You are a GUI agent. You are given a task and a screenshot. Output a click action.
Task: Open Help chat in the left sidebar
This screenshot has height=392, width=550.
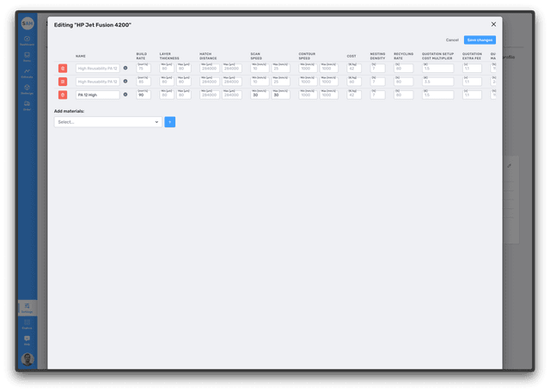pyautogui.click(x=27, y=340)
